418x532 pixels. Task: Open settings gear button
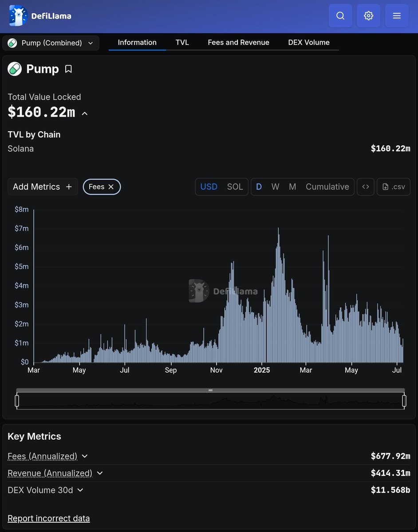coord(368,16)
